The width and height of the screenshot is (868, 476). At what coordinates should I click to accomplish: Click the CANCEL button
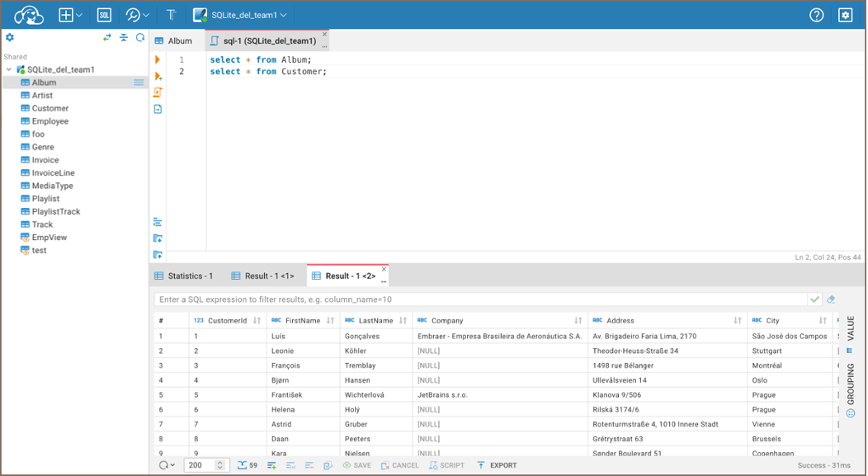point(399,465)
